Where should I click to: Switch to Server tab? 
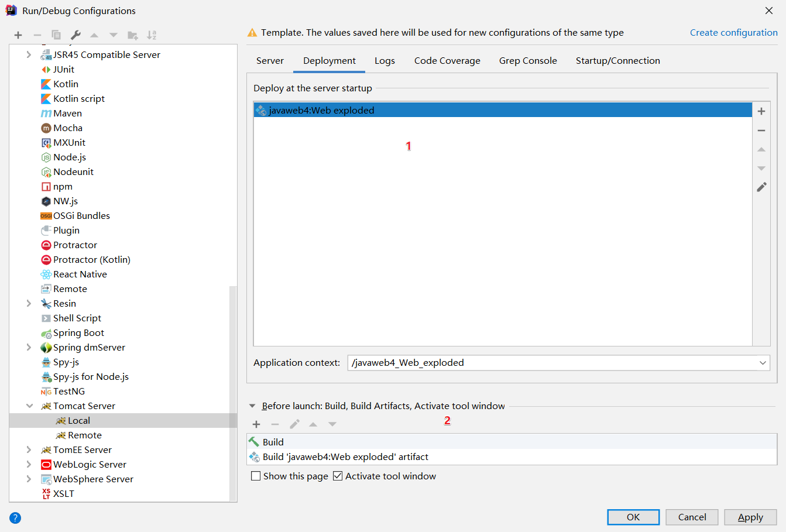click(x=270, y=60)
